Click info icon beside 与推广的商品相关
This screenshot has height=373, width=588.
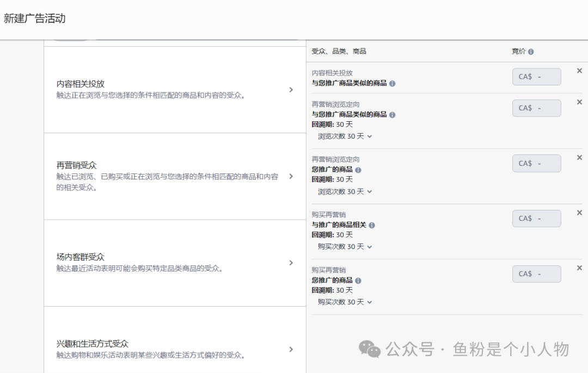372,225
